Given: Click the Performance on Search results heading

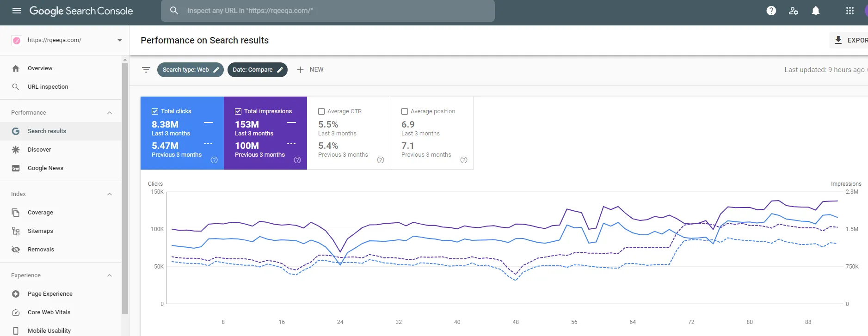Looking at the screenshot, I should 205,40.
